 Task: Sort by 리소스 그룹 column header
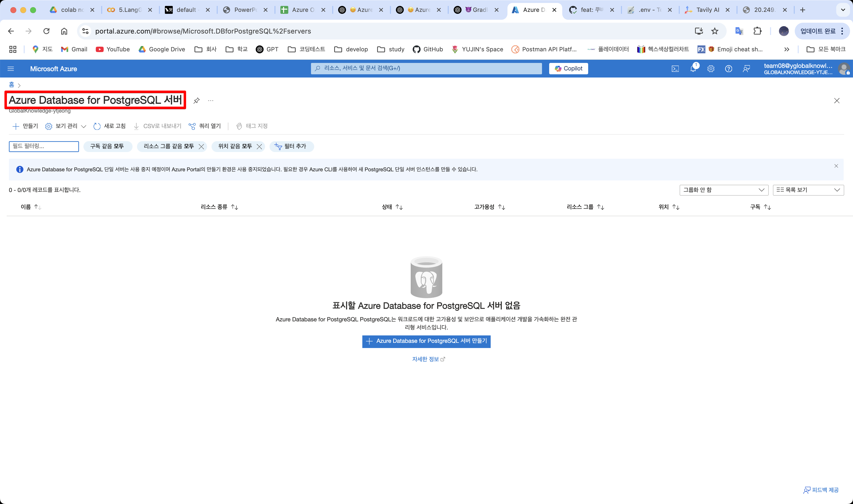coord(585,207)
